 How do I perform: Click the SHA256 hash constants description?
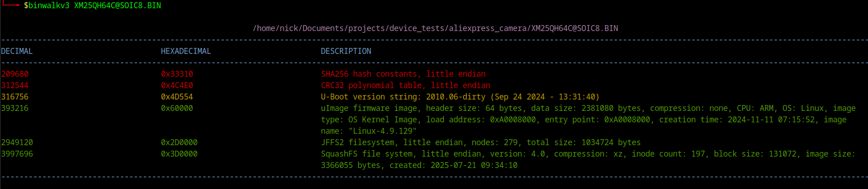tap(403, 74)
